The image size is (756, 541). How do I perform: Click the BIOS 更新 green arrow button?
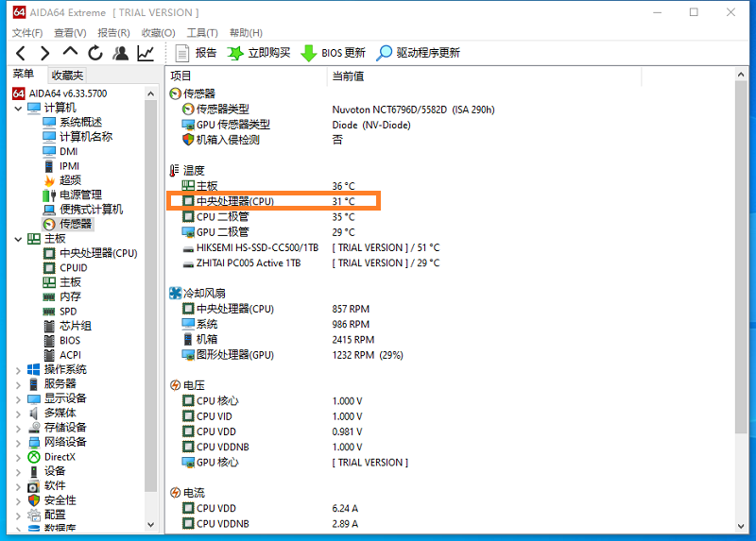pyautogui.click(x=334, y=53)
